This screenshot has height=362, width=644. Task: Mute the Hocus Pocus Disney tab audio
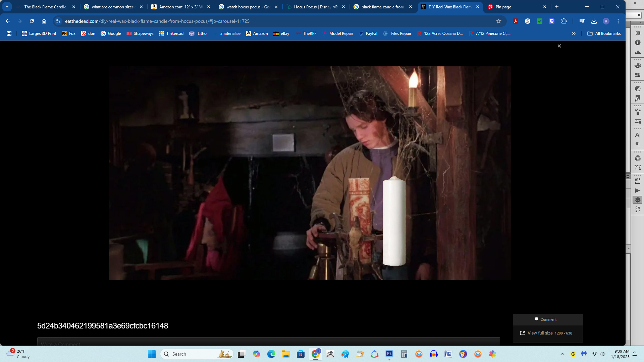coord(335,7)
